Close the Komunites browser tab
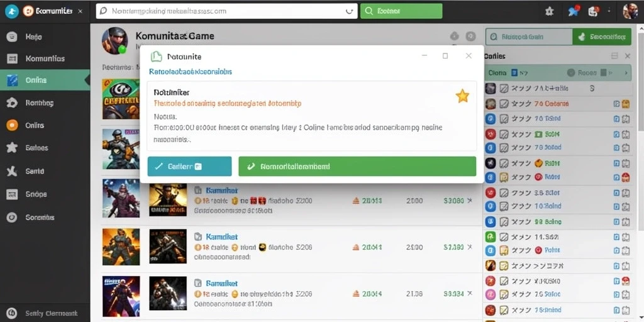 pos(80,11)
